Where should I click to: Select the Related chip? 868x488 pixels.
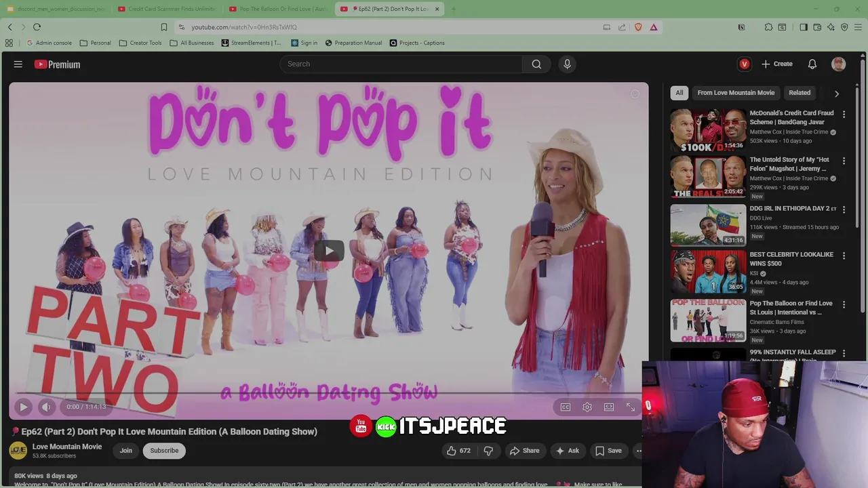coord(800,93)
